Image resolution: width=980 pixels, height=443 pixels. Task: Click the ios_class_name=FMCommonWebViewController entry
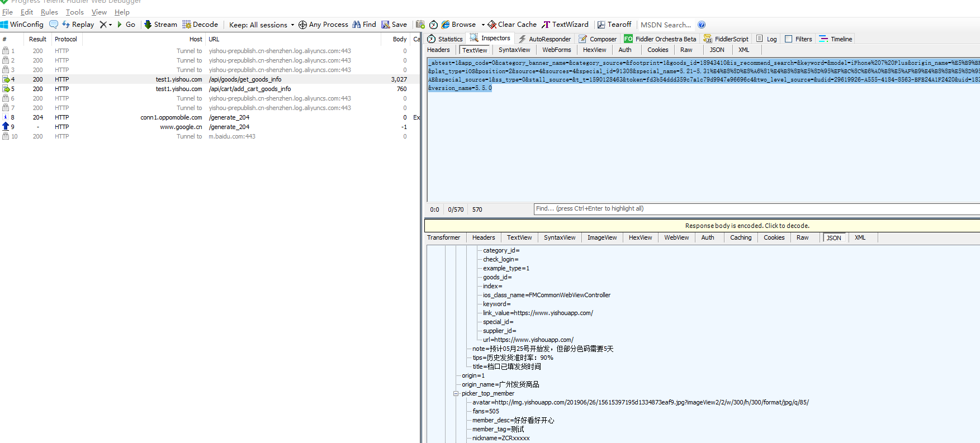point(547,295)
